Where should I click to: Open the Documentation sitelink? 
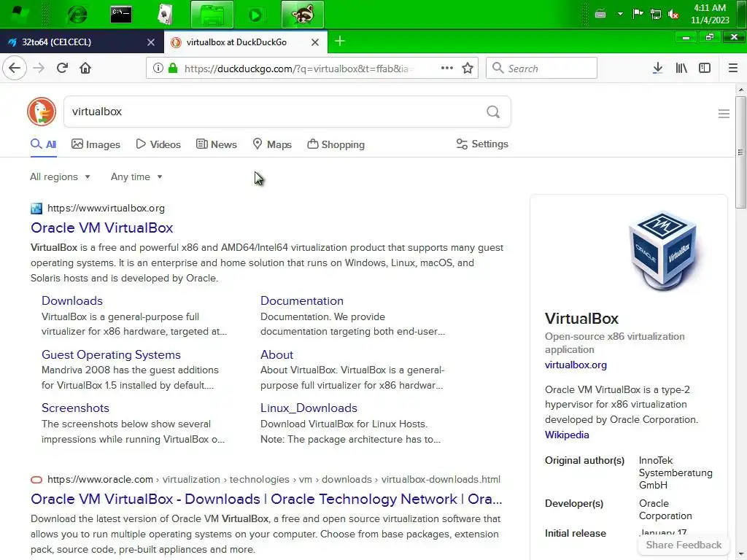(301, 300)
